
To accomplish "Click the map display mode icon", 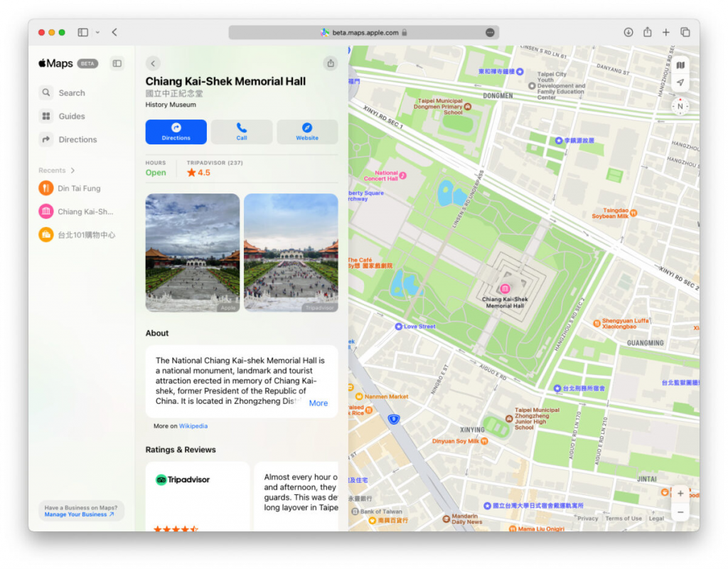I will pos(680,65).
